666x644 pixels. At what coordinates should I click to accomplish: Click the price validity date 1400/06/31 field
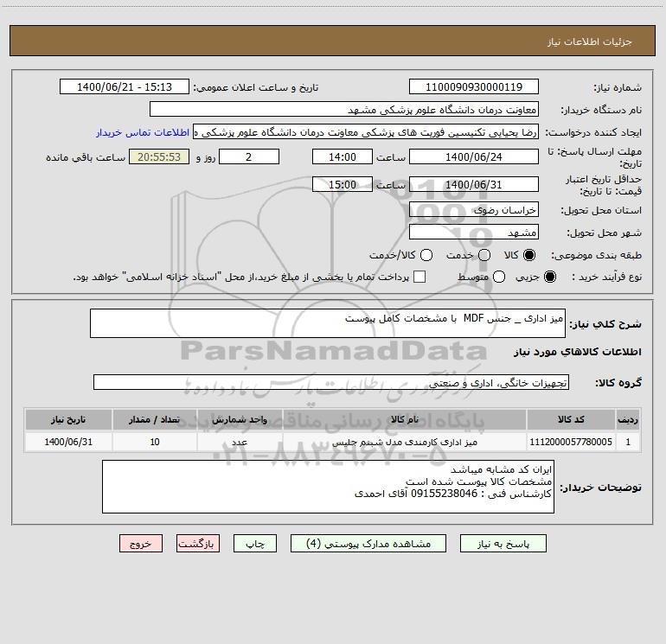pos(474,184)
